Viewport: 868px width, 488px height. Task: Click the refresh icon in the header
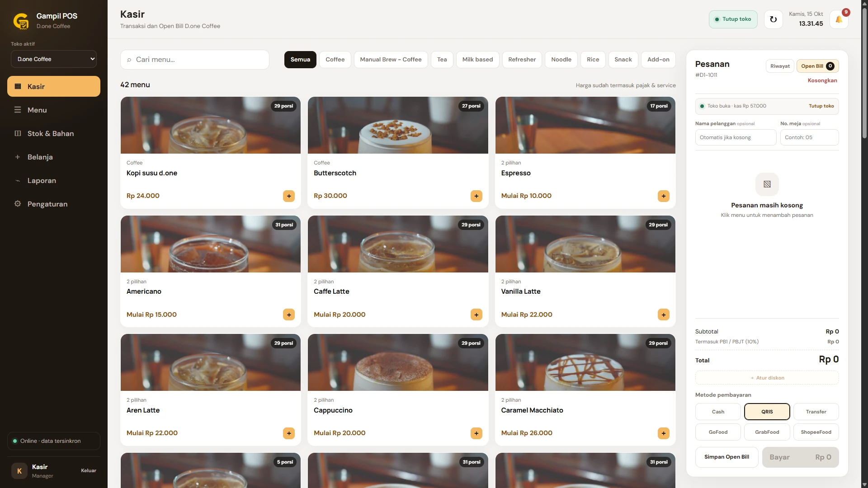click(773, 19)
